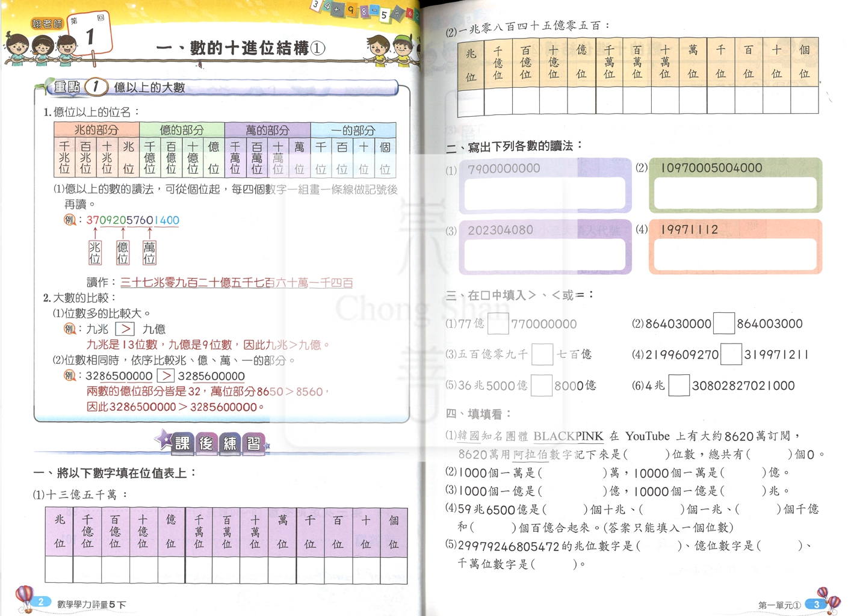This screenshot has height=616, width=848.
Task: Click the red "兆的部分" header cell
Action: [97, 130]
